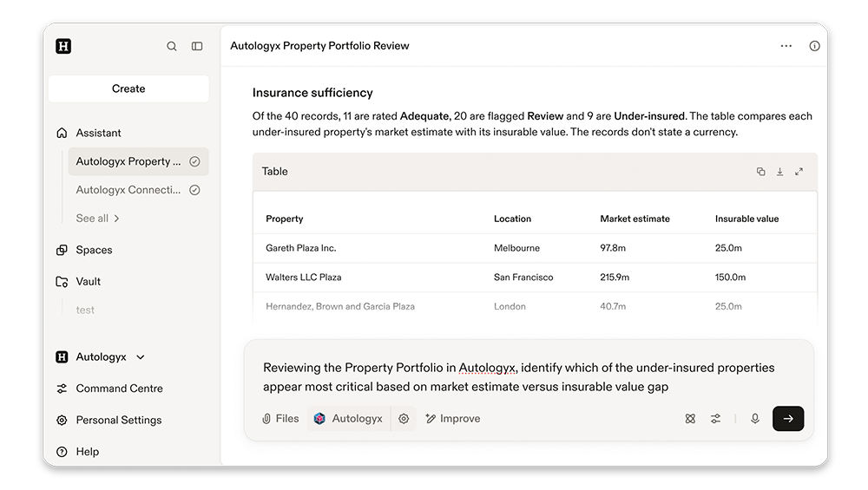The height and width of the screenshot is (490, 868).
Task: Click checkmark icon beside Autologyx Property
Action: pyautogui.click(x=194, y=161)
